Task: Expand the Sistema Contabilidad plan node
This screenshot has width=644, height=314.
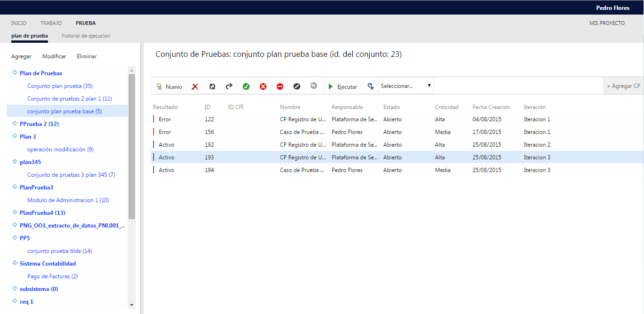Action: pos(15,264)
